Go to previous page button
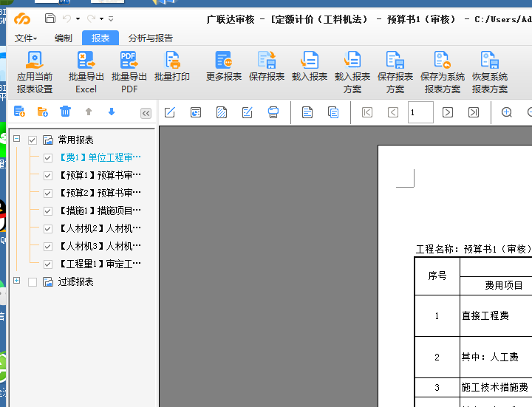Screen dimensions: 532x407 click(x=393, y=112)
